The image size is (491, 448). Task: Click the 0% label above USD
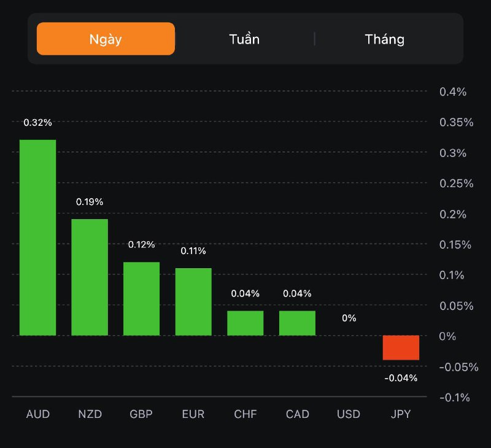coord(349,318)
